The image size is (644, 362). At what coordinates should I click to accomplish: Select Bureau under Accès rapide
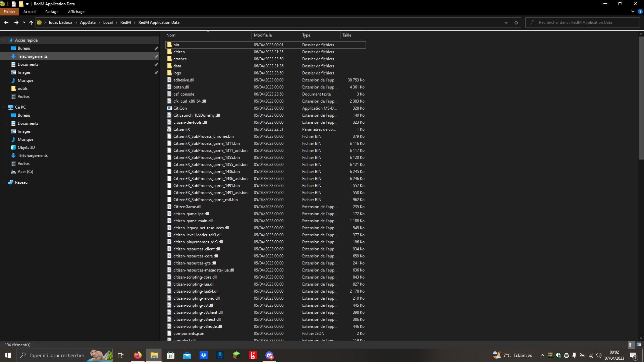[24, 48]
